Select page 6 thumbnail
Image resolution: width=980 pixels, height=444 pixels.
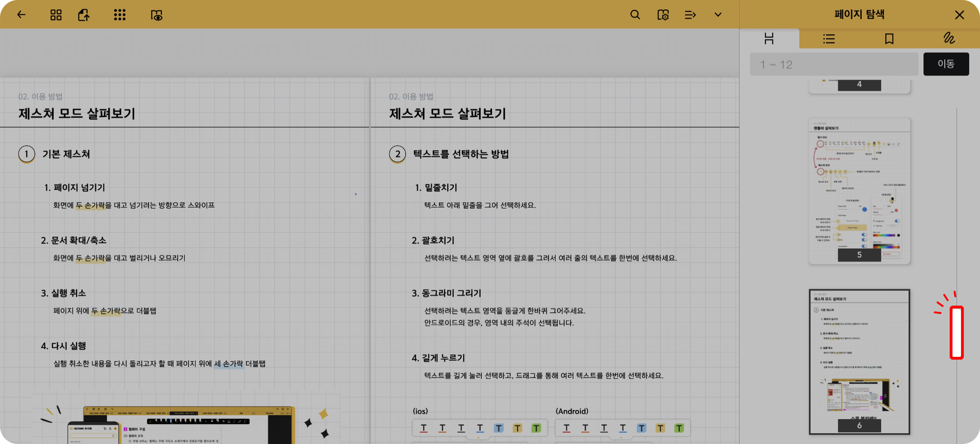pyautogui.click(x=859, y=362)
